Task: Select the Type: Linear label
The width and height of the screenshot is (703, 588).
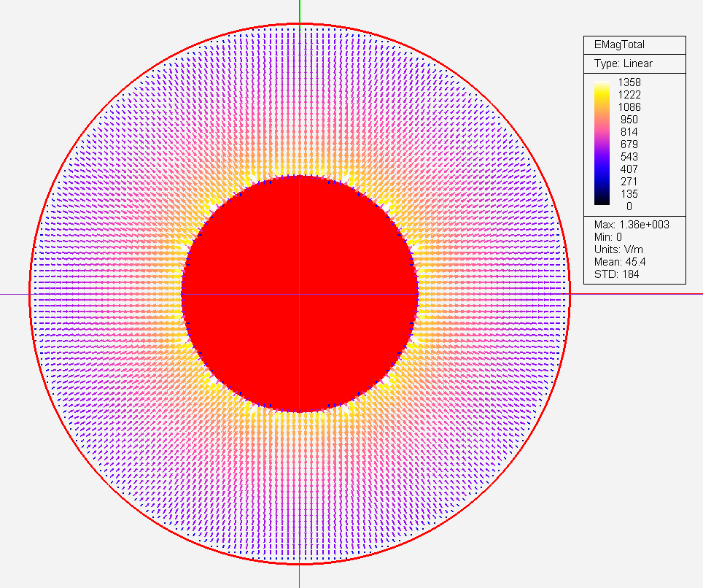Action: tap(623, 63)
